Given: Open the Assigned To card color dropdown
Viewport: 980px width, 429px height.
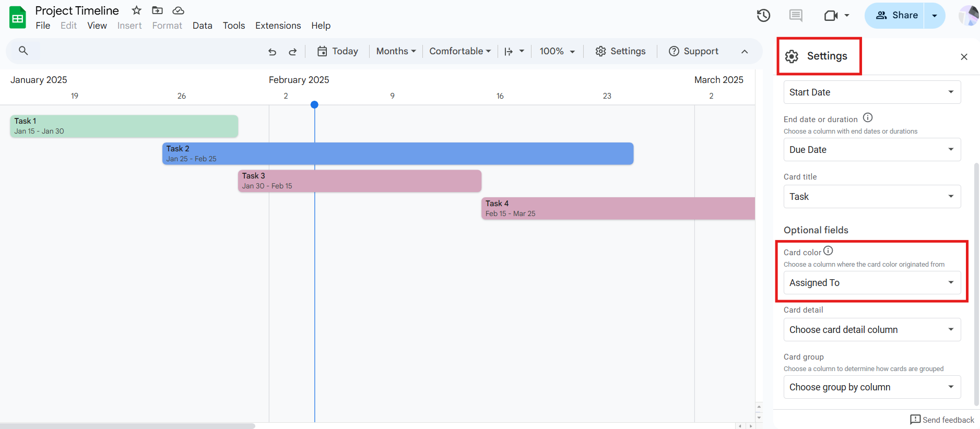Looking at the screenshot, I should (871, 283).
